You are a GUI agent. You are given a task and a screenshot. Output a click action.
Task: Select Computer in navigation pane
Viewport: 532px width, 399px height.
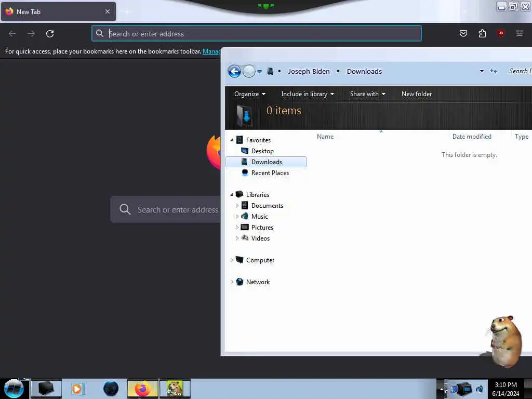click(x=260, y=260)
